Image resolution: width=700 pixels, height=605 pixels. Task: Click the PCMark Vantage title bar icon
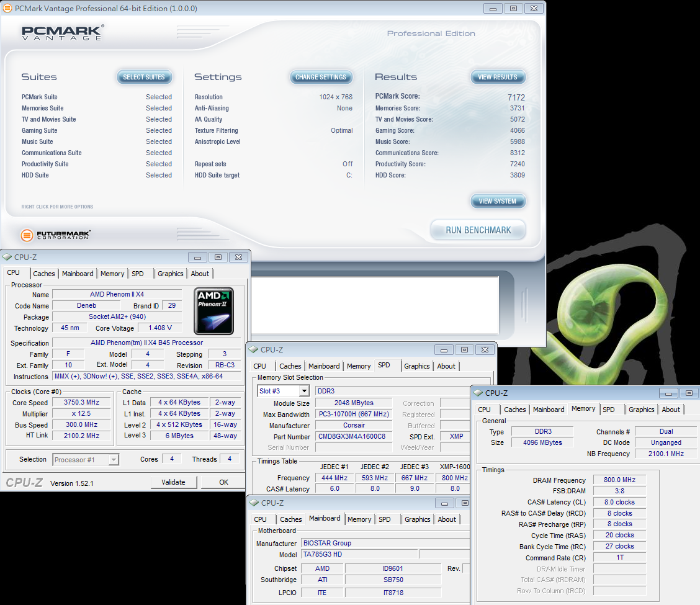[x=7, y=8]
